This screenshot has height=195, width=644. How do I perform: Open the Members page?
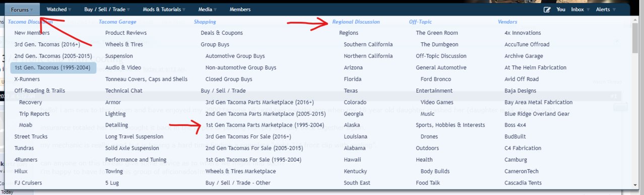coord(240,10)
